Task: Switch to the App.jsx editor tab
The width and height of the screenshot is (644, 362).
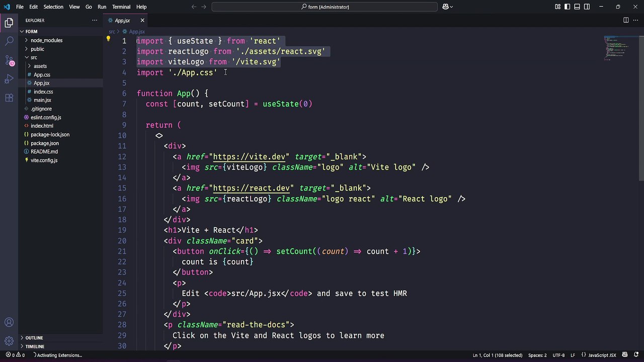Action: point(122,20)
